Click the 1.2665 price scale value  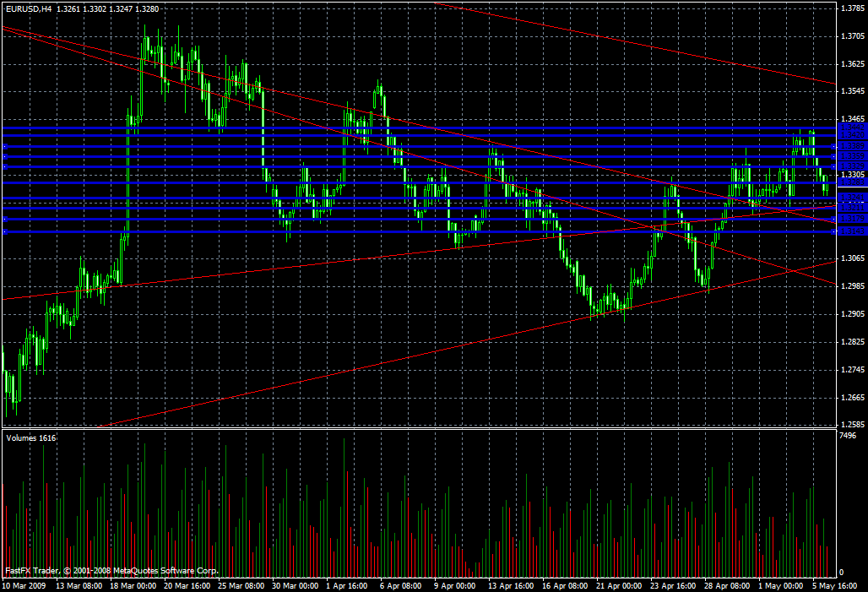(853, 398)
